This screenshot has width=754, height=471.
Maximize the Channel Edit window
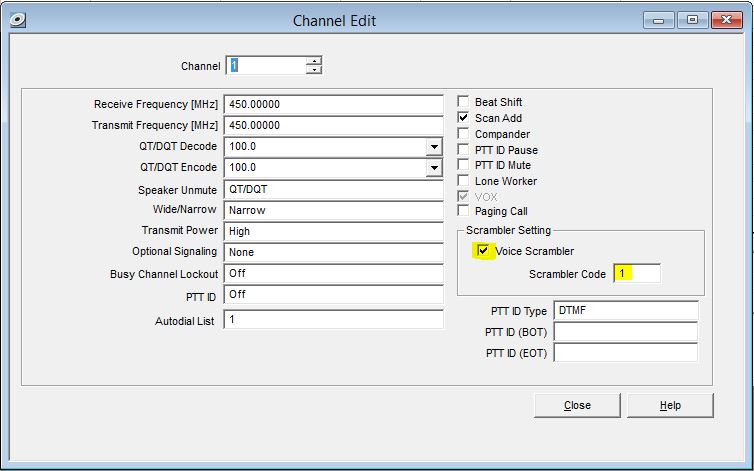click(692, 20)
